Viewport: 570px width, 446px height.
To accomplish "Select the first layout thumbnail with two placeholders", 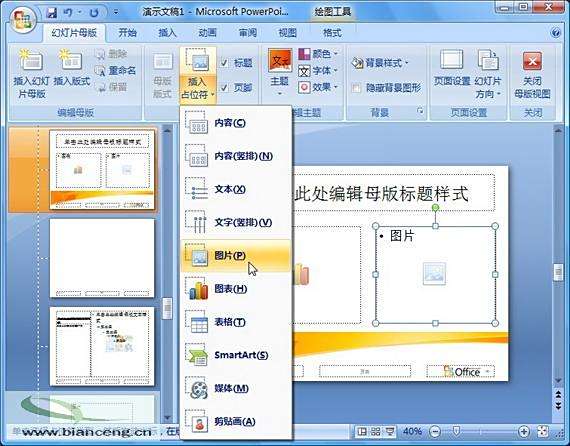I will click(102, 169).
